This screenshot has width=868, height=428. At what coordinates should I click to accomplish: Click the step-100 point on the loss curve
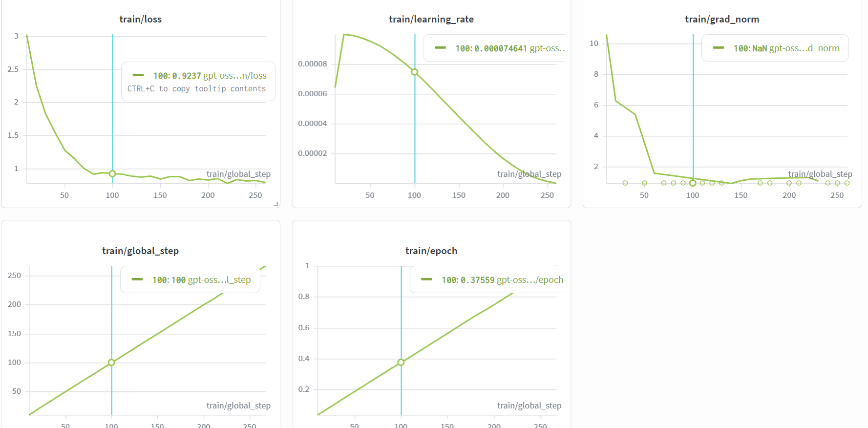pos(112,173)
